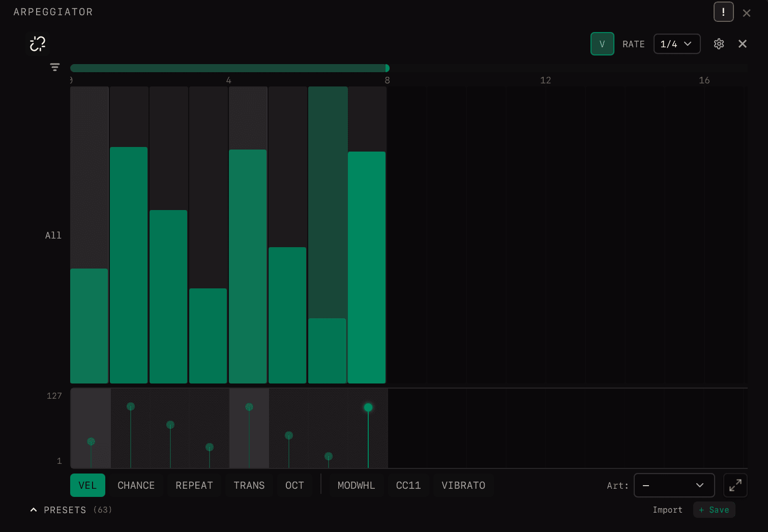Open the pattern filter options icon
Screen dimensions: 768x532
coord(54,67)
